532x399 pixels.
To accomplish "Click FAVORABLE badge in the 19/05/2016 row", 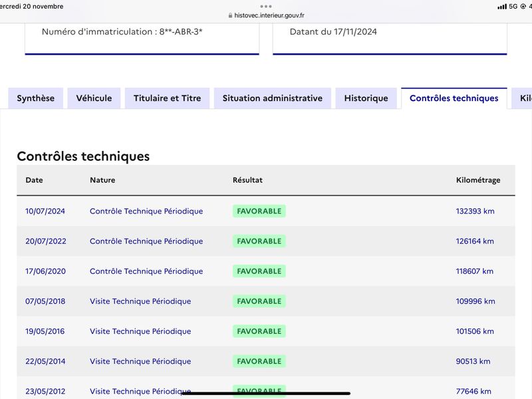I will (x=259, y=331).
